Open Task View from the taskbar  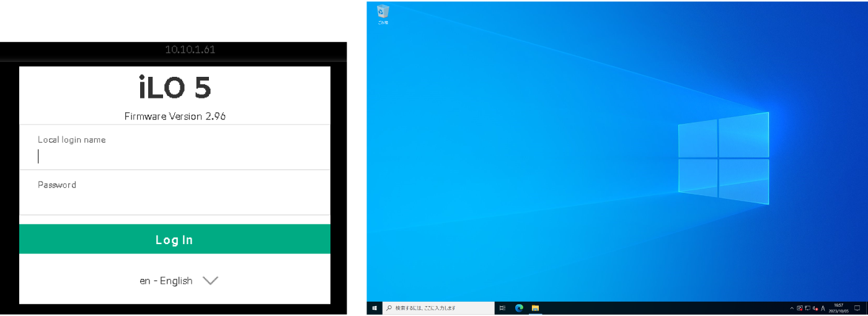[502, 308]
